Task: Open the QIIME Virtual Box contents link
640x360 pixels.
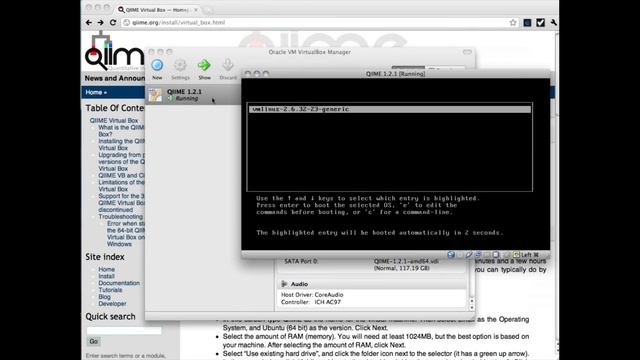Action: (114, 120)
